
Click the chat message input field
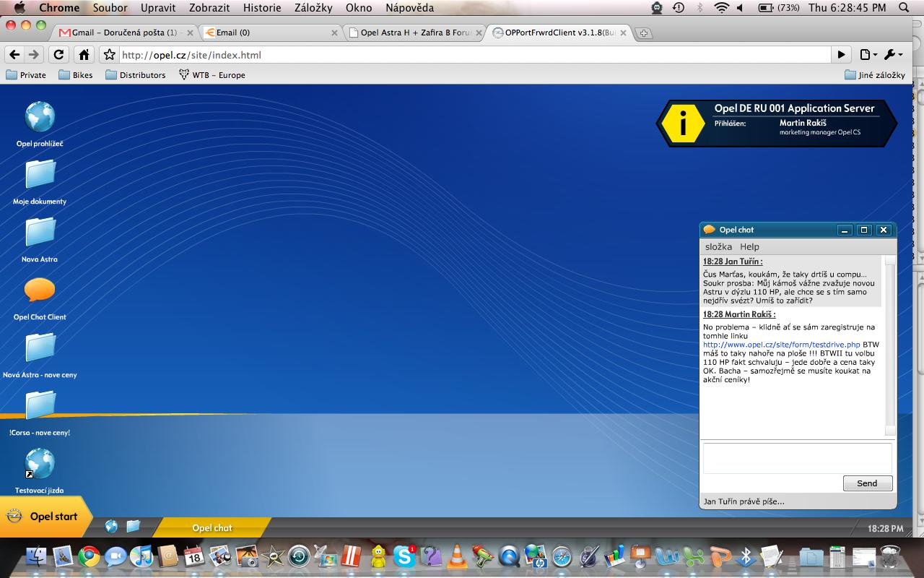[x=797, y=458]
